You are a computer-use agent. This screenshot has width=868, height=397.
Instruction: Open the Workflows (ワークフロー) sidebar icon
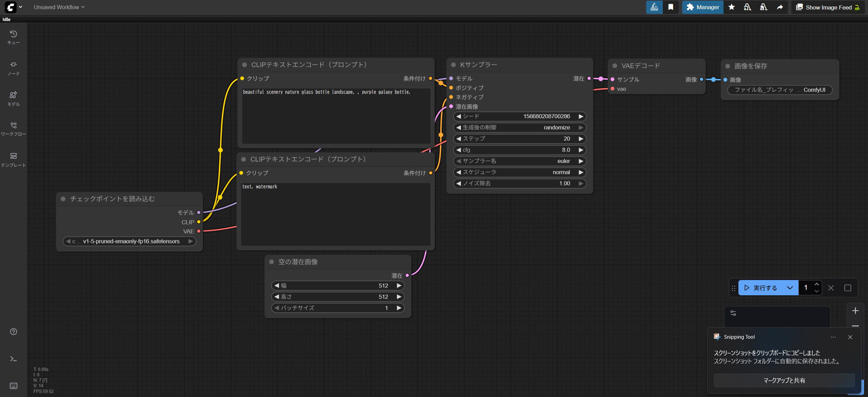click(x=13, y=129)
